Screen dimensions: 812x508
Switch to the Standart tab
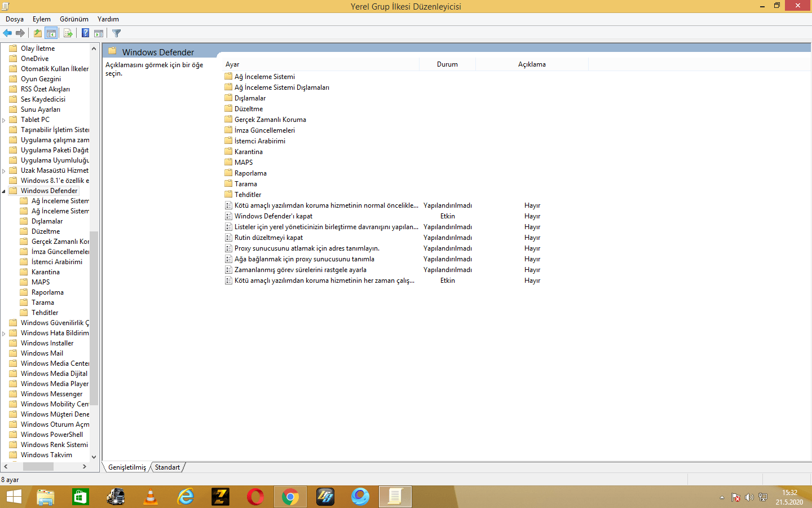pyautogui.click(x=167, y=467)
